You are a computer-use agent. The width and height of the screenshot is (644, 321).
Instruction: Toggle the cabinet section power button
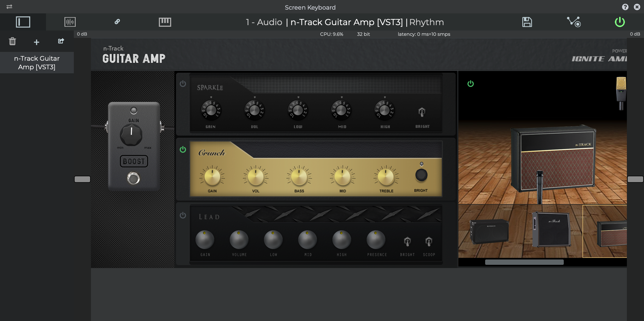point(470,84)
